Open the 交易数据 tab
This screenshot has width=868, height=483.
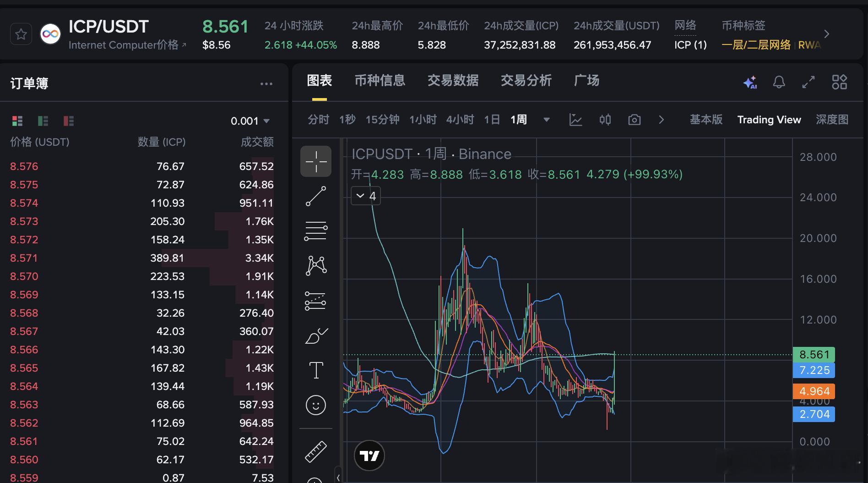tap(453, 81)
